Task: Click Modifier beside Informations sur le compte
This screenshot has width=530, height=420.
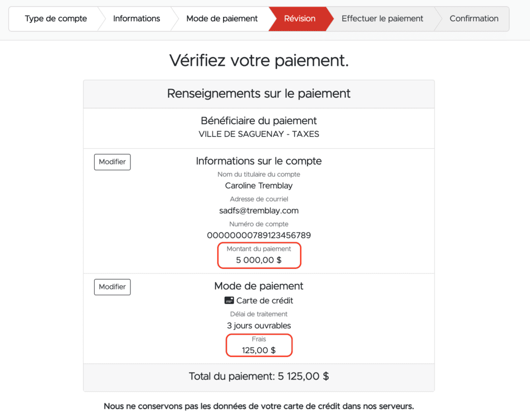Action: point(112,162)
